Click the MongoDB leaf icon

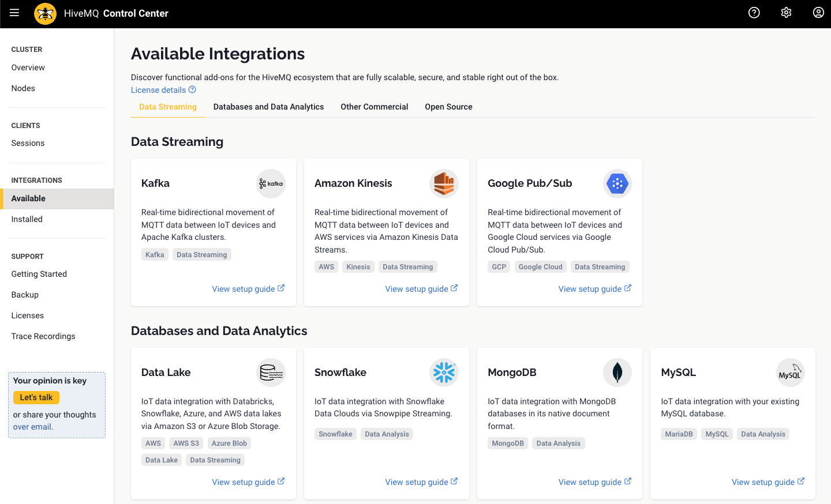(x=617, y=373)
